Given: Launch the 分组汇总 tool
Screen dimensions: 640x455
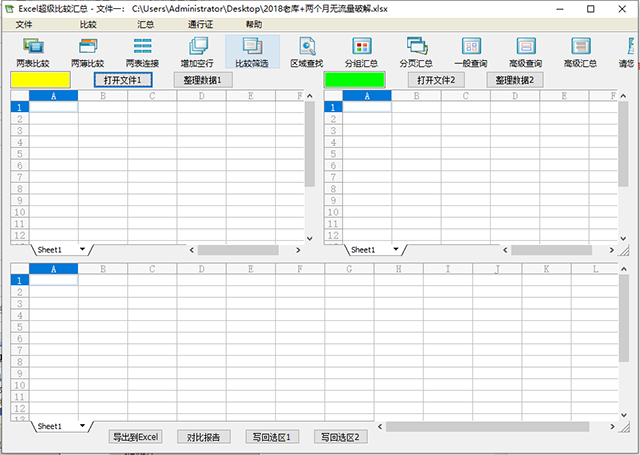Looking at the screenshot, I should point(362,52).
